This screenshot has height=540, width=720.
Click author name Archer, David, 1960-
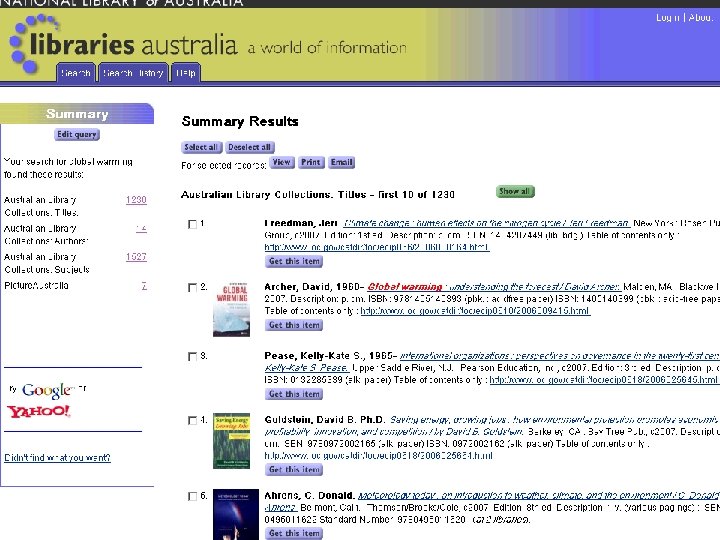pos(315,287)
